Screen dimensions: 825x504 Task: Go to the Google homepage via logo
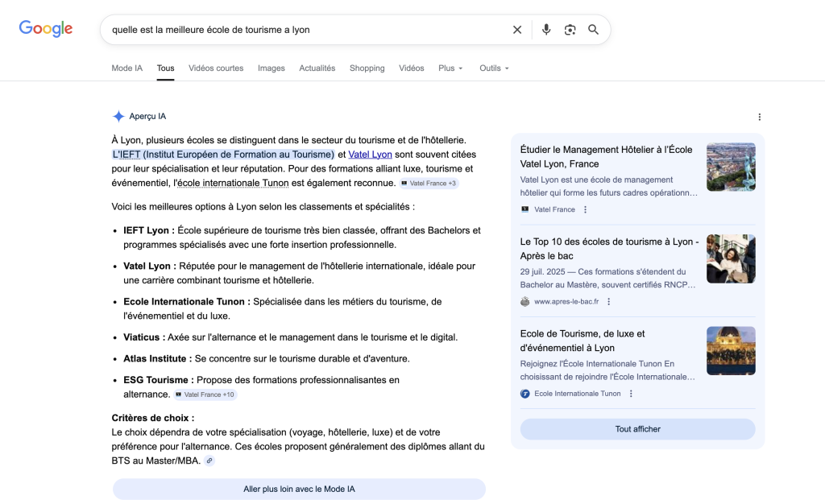[46, 29]
